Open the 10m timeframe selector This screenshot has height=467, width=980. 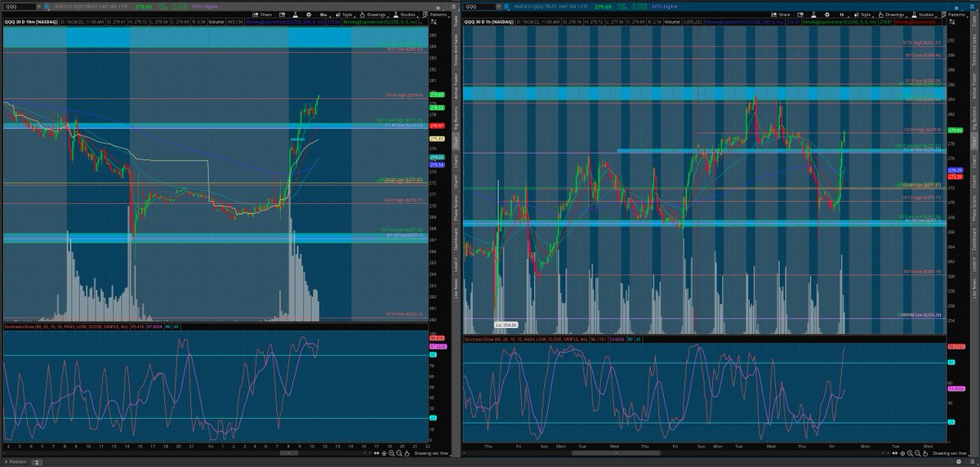[x=323, y=14]
